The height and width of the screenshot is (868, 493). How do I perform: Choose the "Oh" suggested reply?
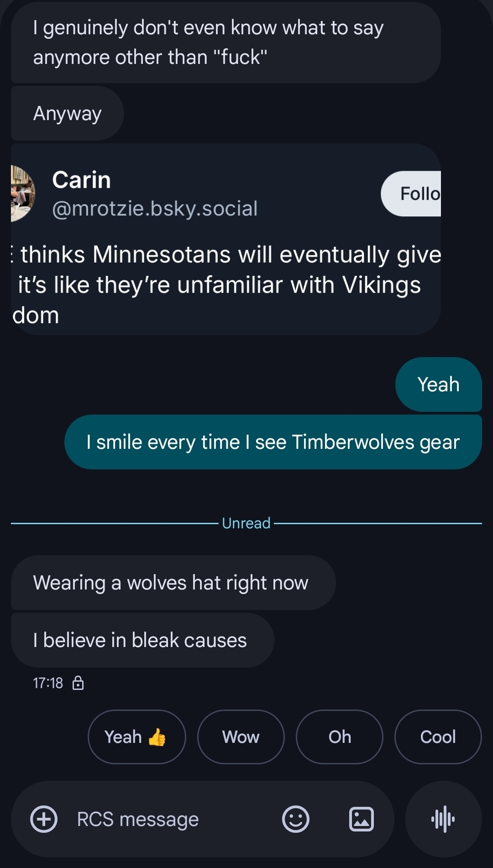[x=339, y=737]
